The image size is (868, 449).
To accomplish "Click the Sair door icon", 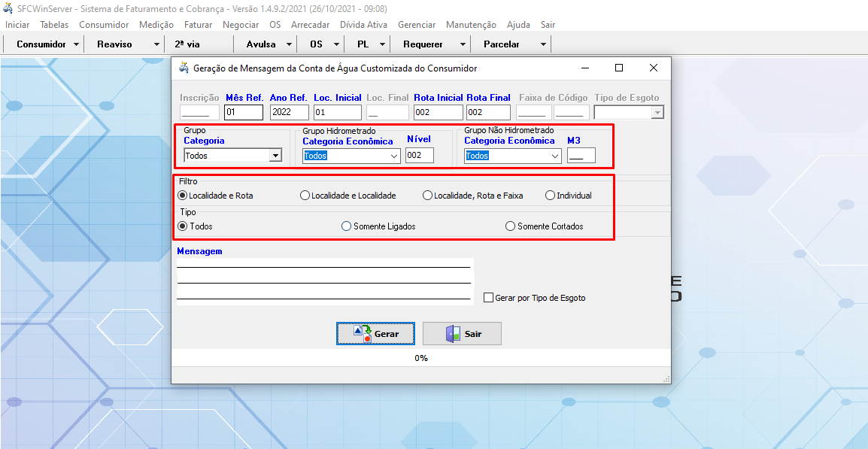I will point(452,334).
